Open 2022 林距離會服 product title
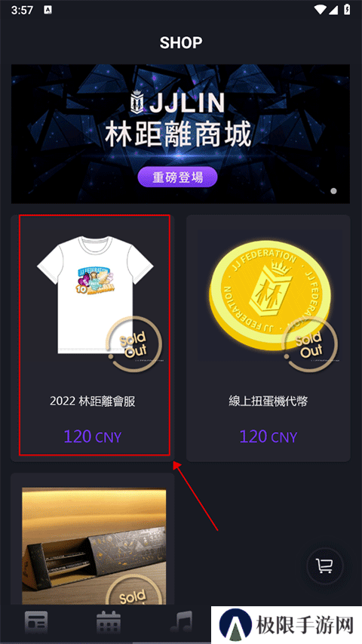The image size is (362, 644). click(x=93, y=401)
